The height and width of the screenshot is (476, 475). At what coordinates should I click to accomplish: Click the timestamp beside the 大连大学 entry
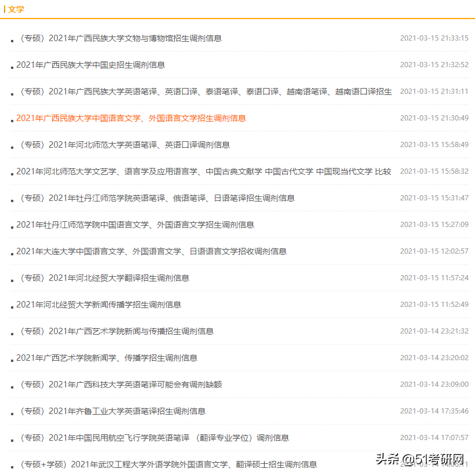(433, 251)
